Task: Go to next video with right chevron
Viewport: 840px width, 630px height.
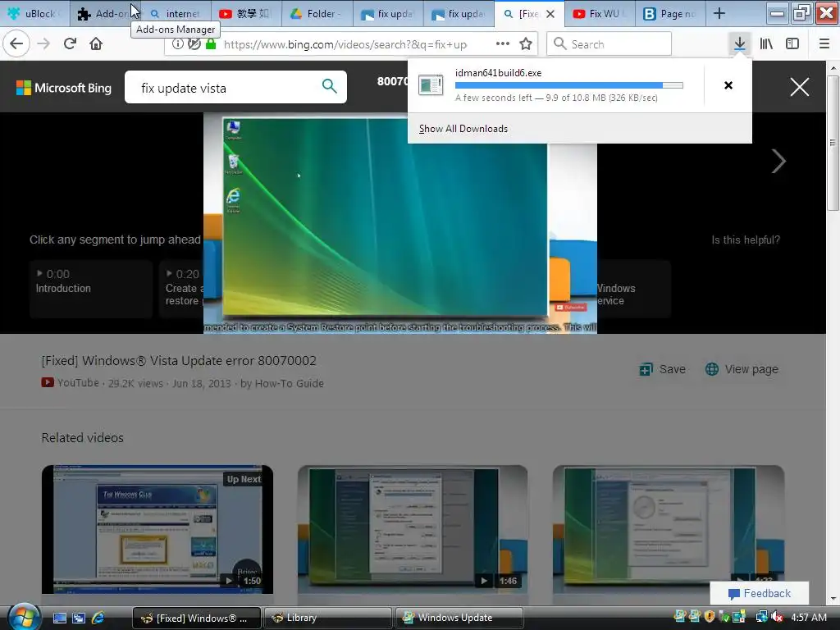Action: [x=778, y=162]
